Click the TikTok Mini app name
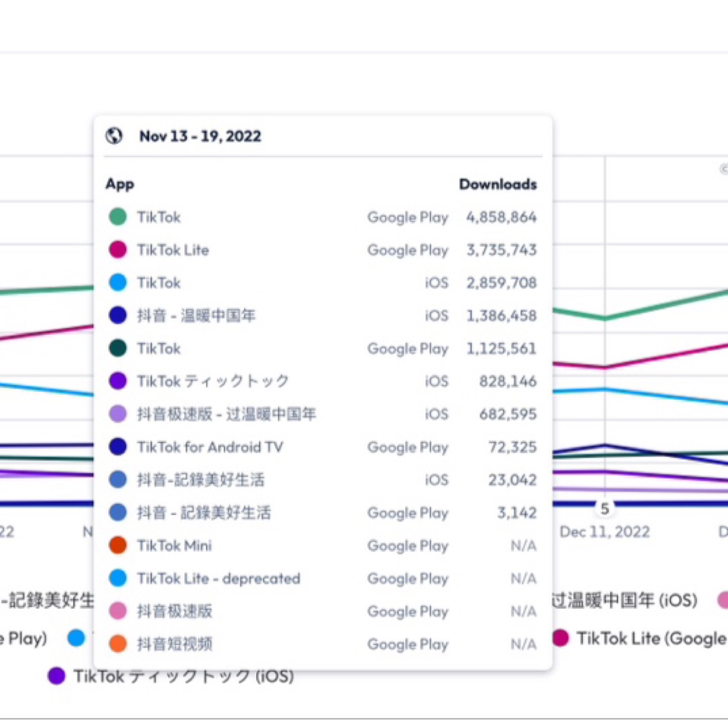 pos(174,545)
